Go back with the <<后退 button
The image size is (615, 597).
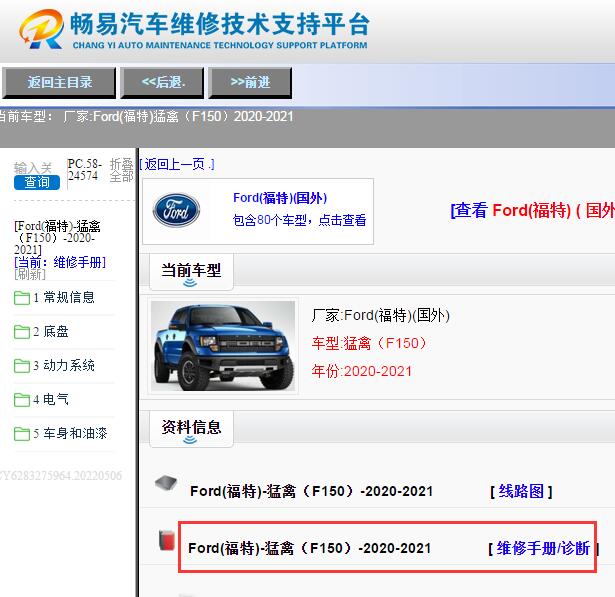click(162, 82)
